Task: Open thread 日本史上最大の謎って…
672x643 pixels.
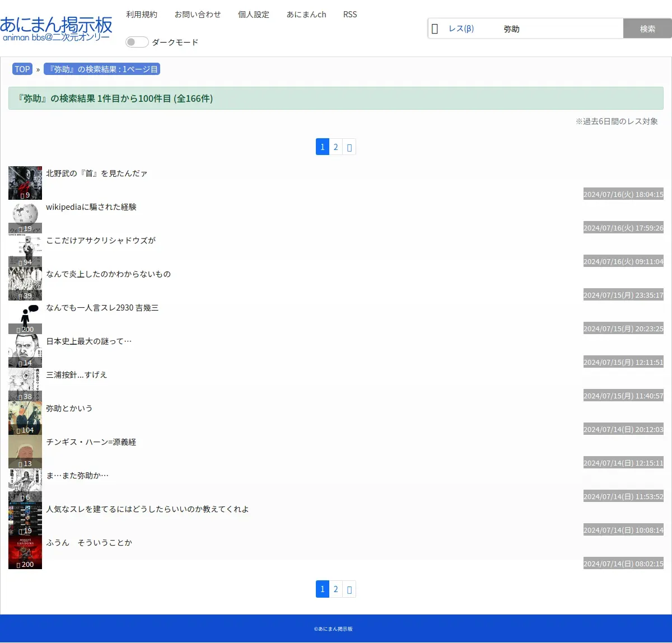Action: tap(89, 341)
